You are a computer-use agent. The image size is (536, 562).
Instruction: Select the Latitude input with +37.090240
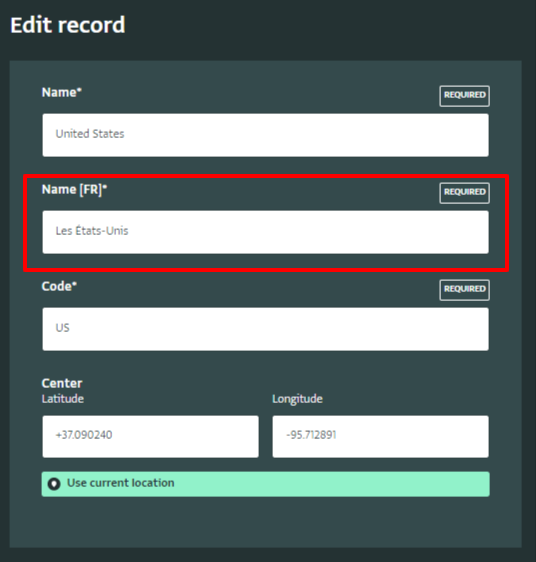click(150, 436)
